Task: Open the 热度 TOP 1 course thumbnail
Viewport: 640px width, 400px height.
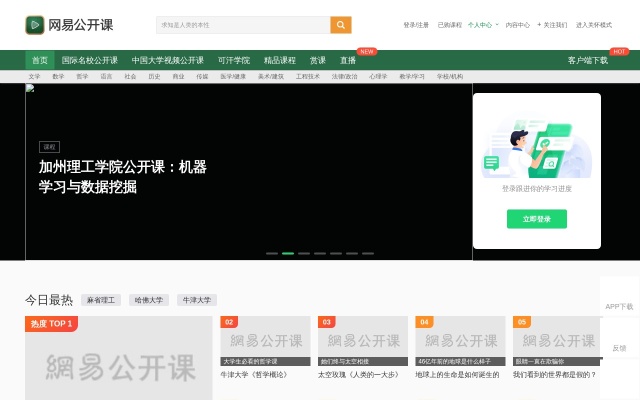Action: (x=119, y=362)
